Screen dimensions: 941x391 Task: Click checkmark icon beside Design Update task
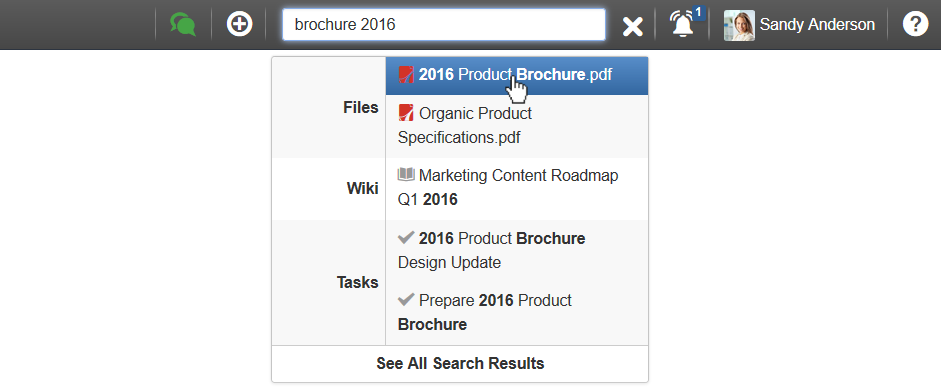point(406,237)
